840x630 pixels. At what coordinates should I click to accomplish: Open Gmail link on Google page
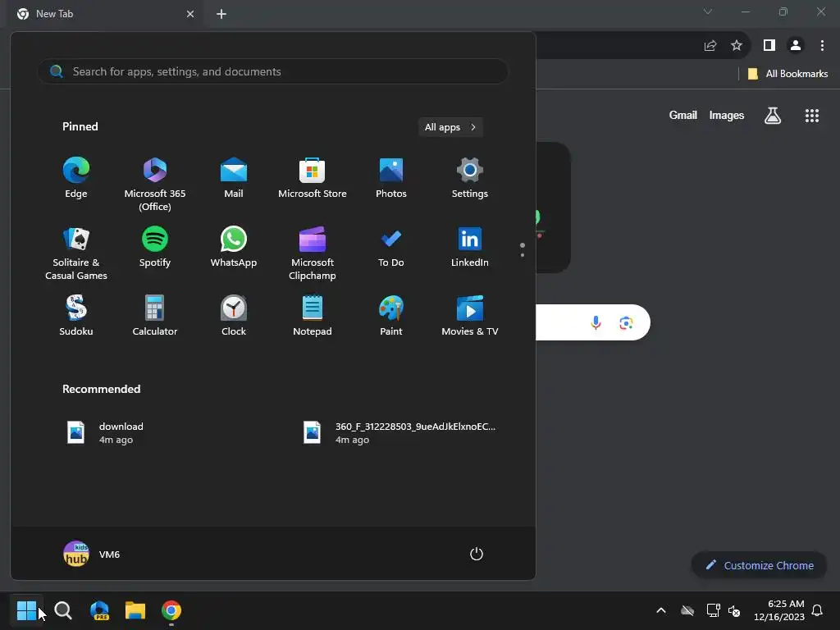coord(683,115)
